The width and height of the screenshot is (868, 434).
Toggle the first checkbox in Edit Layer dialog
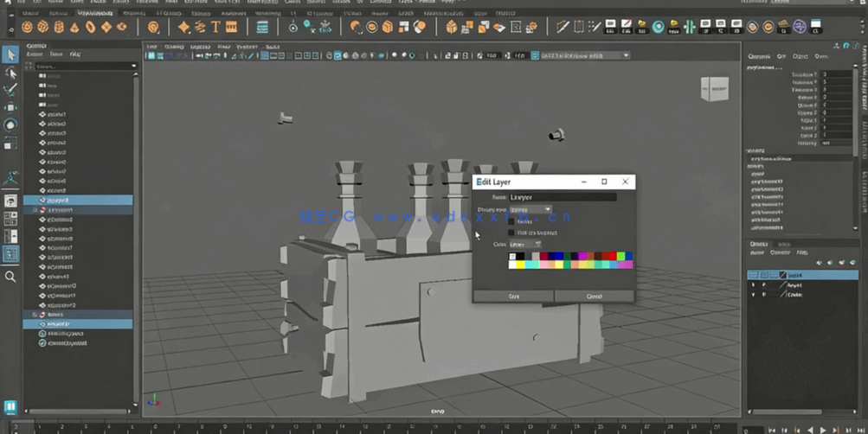pyautogui.click(x=511, y=221)
